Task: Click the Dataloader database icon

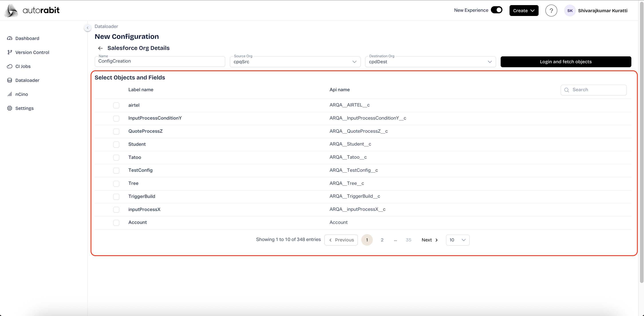Action: point(10,80)
